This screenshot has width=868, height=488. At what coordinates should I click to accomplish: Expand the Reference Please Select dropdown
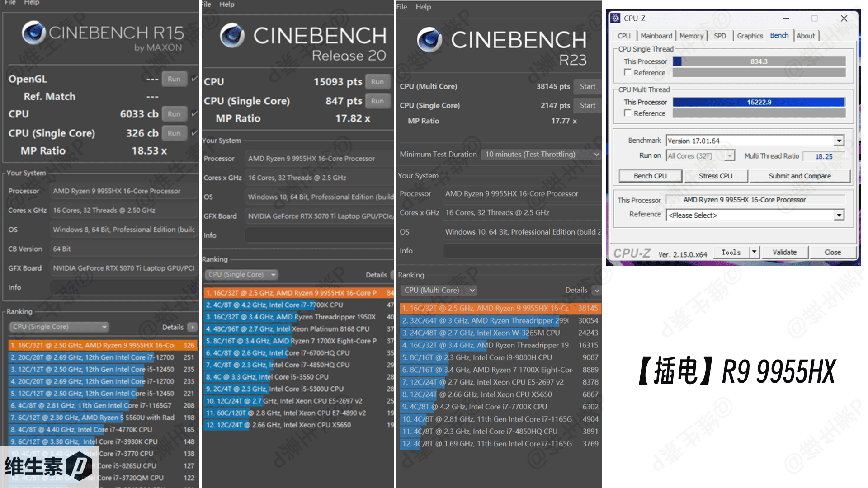pos(839,215)
